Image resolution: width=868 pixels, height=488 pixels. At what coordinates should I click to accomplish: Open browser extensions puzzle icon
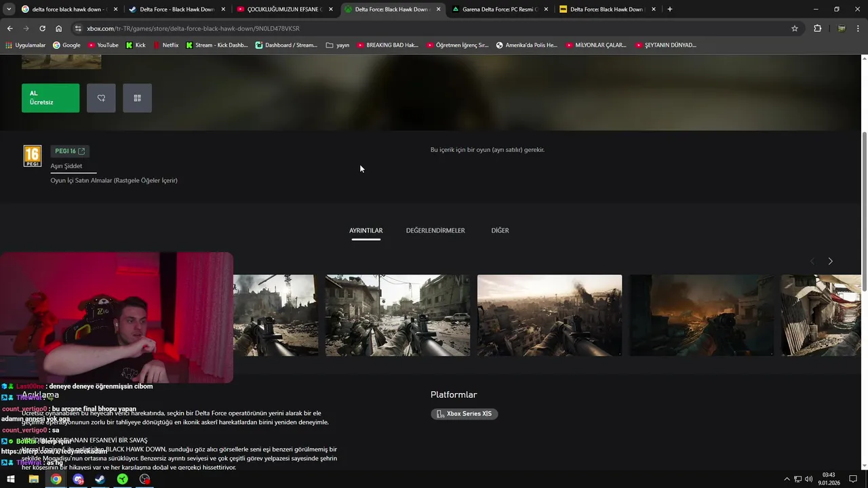[817, 28]
